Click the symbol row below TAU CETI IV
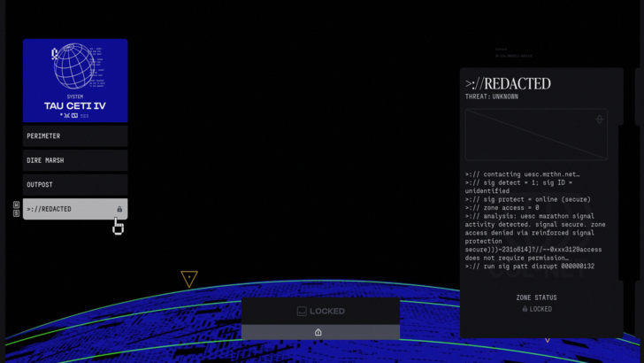Screen dimensions: 644x363 tap(74, 115)
